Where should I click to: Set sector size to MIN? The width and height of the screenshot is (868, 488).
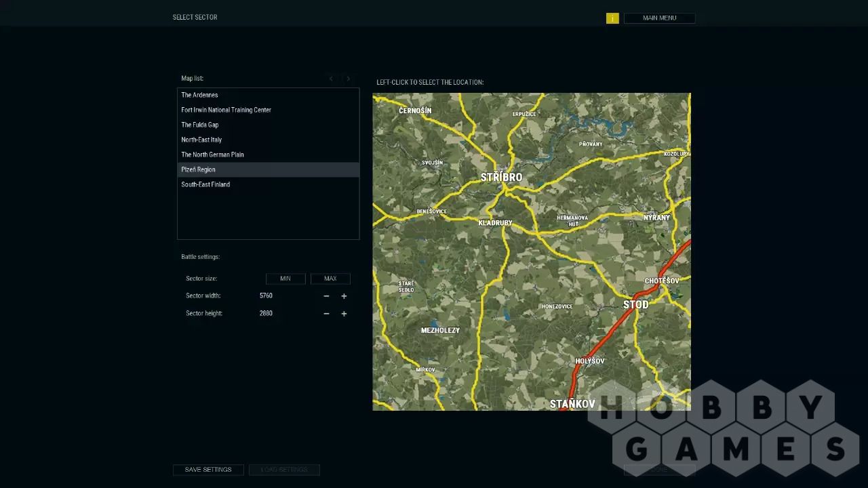click(285, 279)
